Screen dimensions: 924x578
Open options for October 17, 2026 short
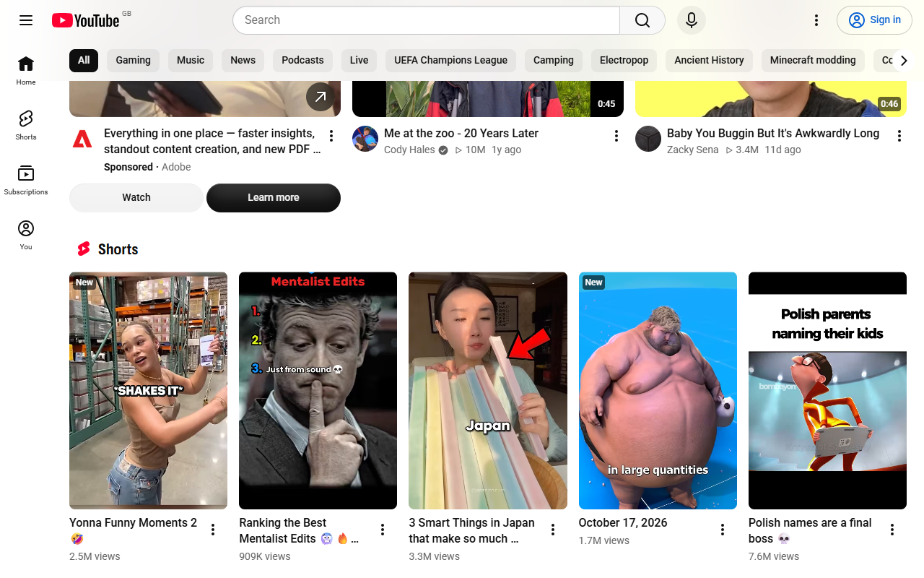(723, 530)
